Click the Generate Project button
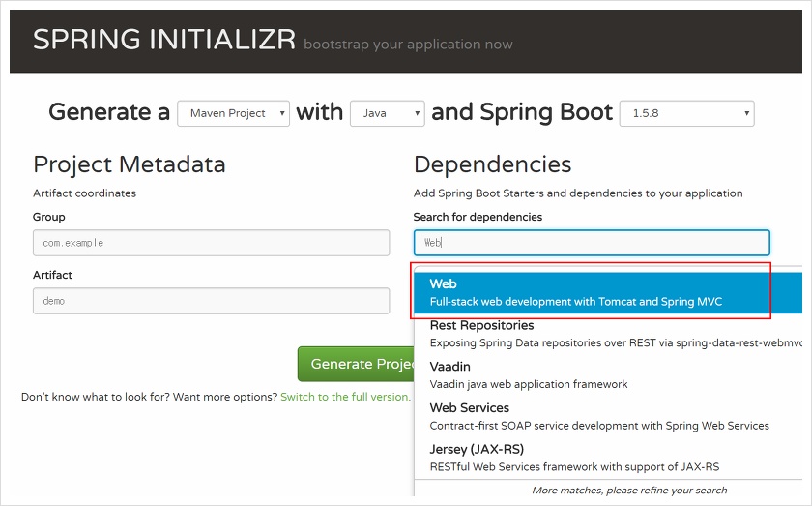Screen dimensions: 812x506 357,364
